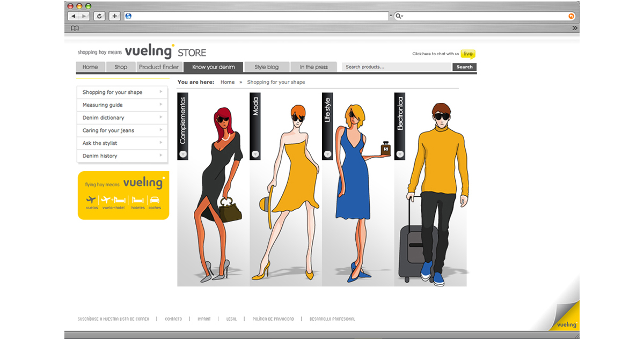Image resolution: width=644 pixels, height=339 pixels.
Task: Click the down arrow under Life style
Action: coord(328,154)
